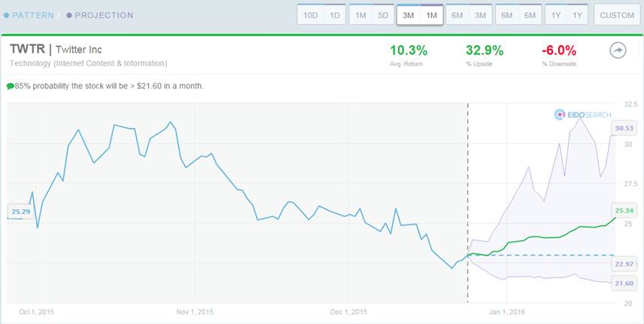Image resolution: width=644 pixels, height=324 pixels.
Task: Click the 30.53 upper projection tag
Action: pos(624,128)
